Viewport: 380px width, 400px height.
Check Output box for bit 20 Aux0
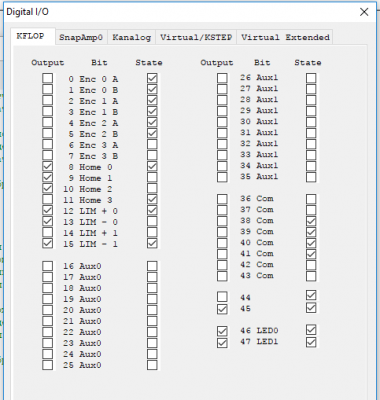(48, 310)
